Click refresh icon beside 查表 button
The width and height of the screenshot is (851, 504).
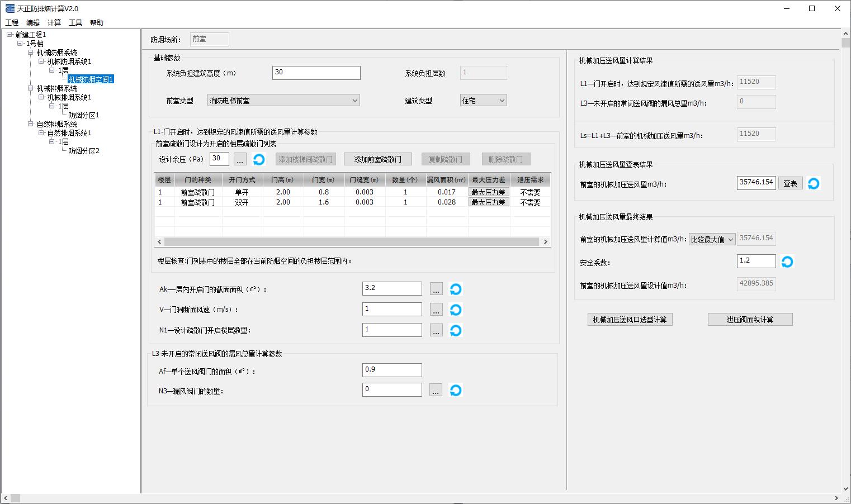coord(814,184)
